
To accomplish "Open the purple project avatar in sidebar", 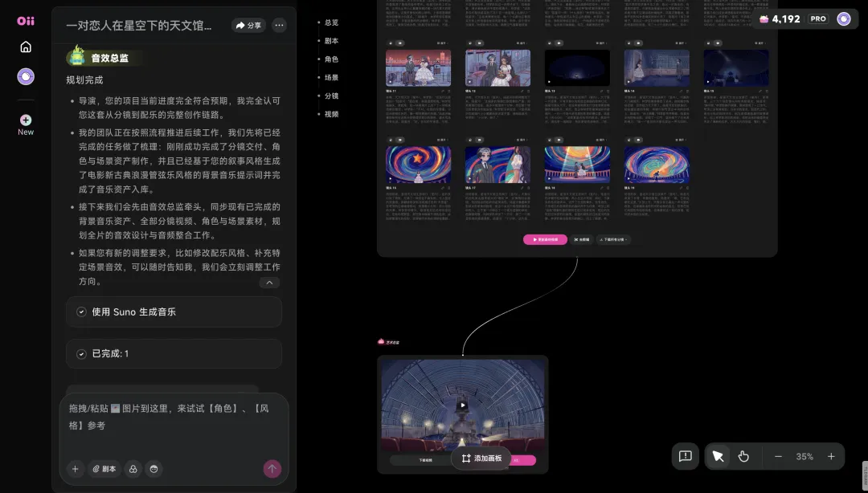I will click(x=26, y=76).
